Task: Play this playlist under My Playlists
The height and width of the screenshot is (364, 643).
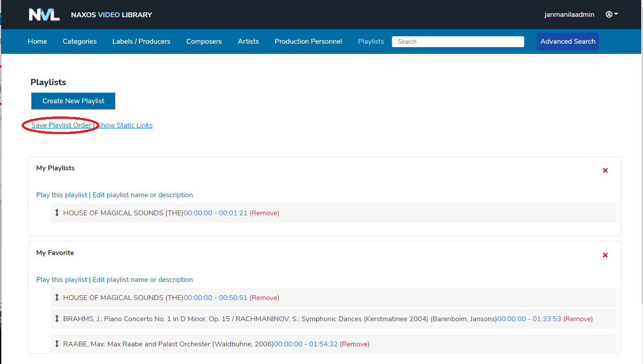Action: point(62,195)
